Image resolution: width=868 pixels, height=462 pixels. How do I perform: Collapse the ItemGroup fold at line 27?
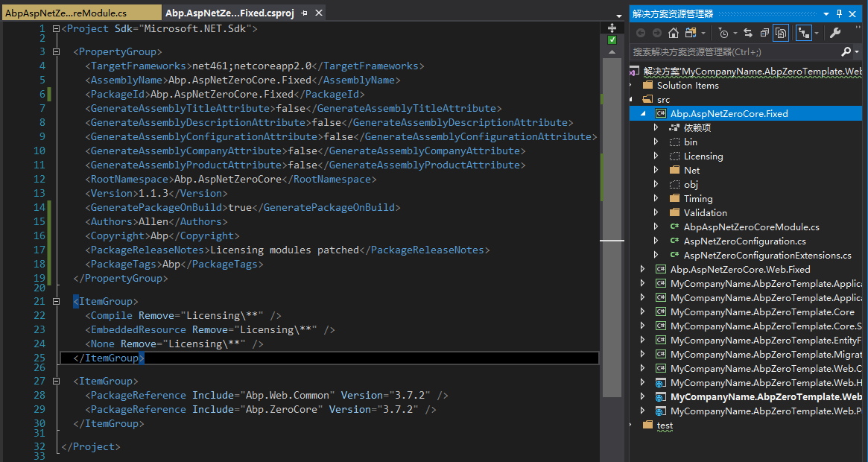click(56, 381)
